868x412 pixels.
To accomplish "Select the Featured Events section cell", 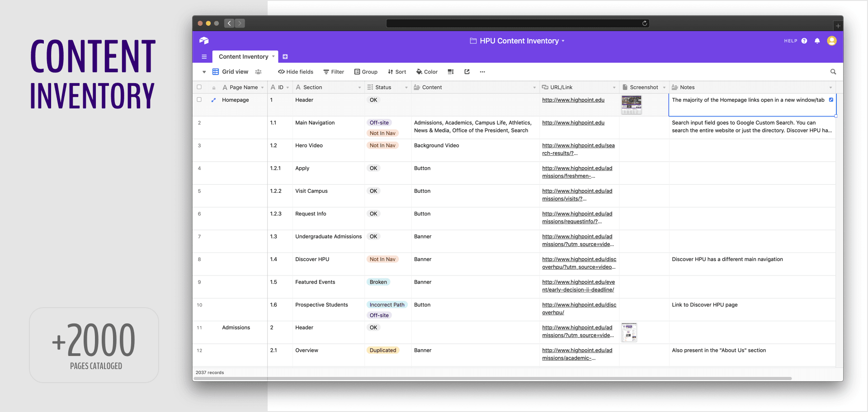I will click(329, 287).
